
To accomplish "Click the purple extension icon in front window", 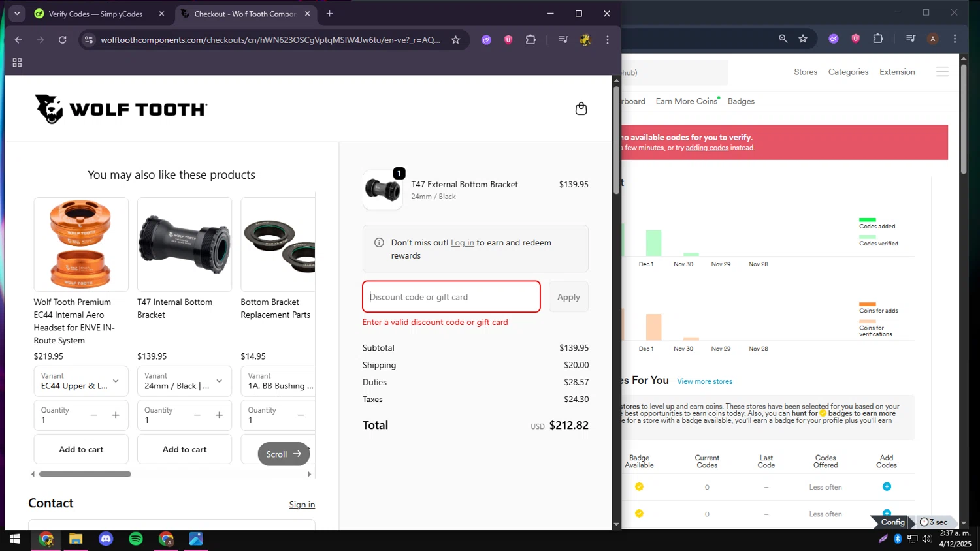I will pyautogui.click(x=486, y=40).
